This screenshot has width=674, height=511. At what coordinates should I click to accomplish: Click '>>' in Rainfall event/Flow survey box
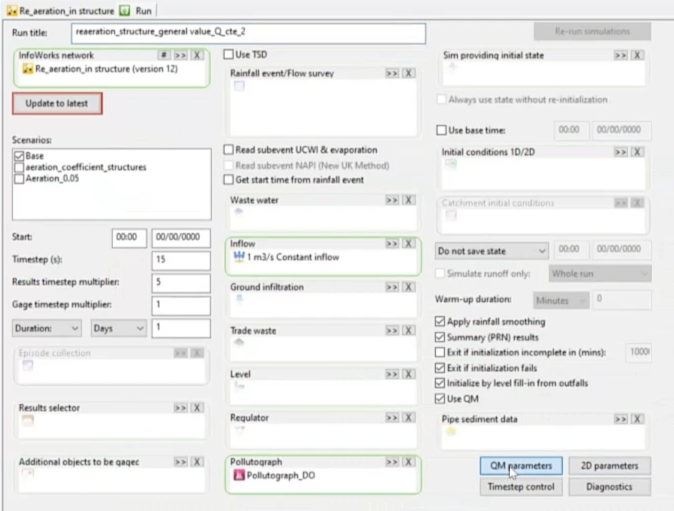tap(392, 73)
